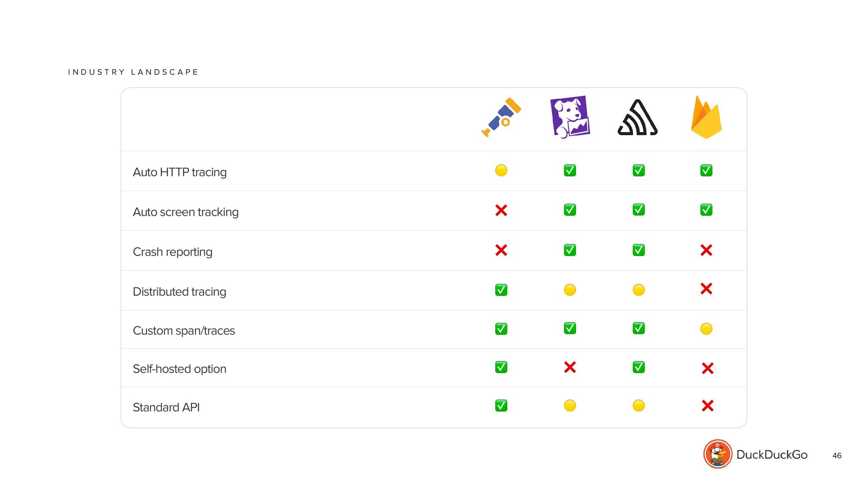
Task: Click OpenTelemetry's green check for Distributed tracing
Action: pos(501,290)
